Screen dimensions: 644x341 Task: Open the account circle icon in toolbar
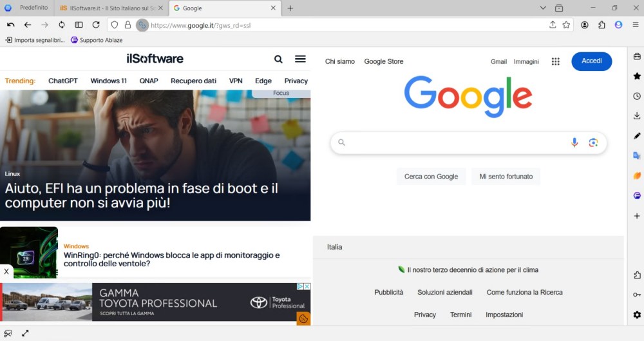[x=585, y=25]
